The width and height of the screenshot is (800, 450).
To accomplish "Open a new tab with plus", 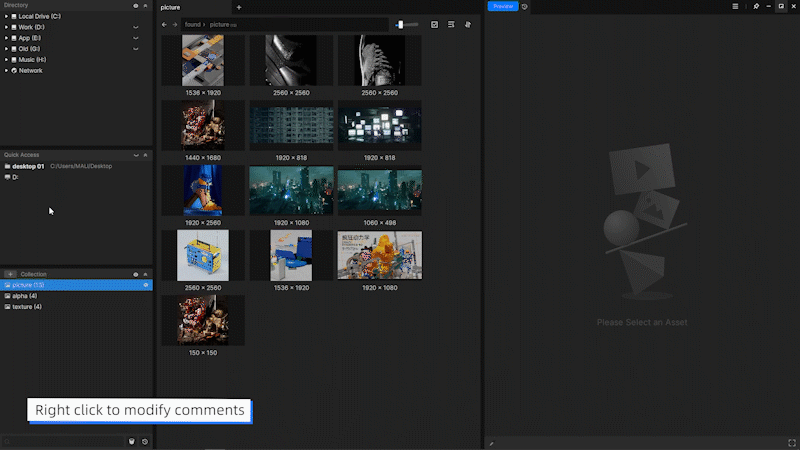I will point(238,7).
